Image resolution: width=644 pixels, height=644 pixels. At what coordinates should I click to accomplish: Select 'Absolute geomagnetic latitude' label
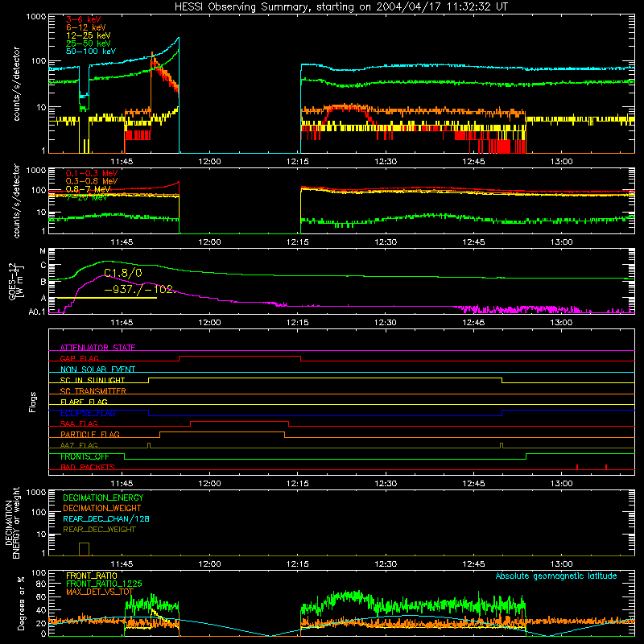[x=556, y=576]
